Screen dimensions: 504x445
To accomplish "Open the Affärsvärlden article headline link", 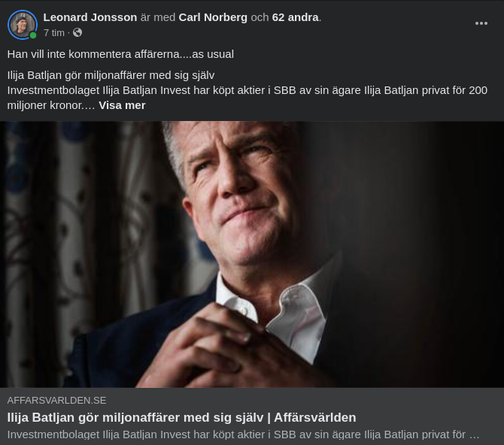I will (x=181, y=417).
